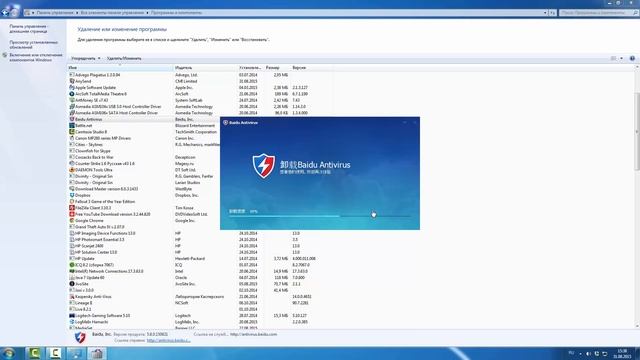Click the Kaspersky Anti-Virus icon
Image resolution: width=640 pixels, height=360 pixels.
tap(72, 297)
